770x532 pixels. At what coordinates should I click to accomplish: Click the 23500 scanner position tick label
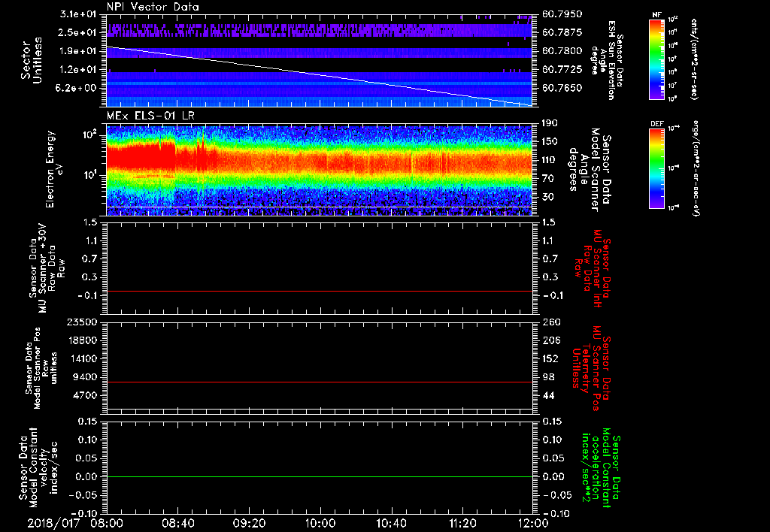(x=80, y=322)
